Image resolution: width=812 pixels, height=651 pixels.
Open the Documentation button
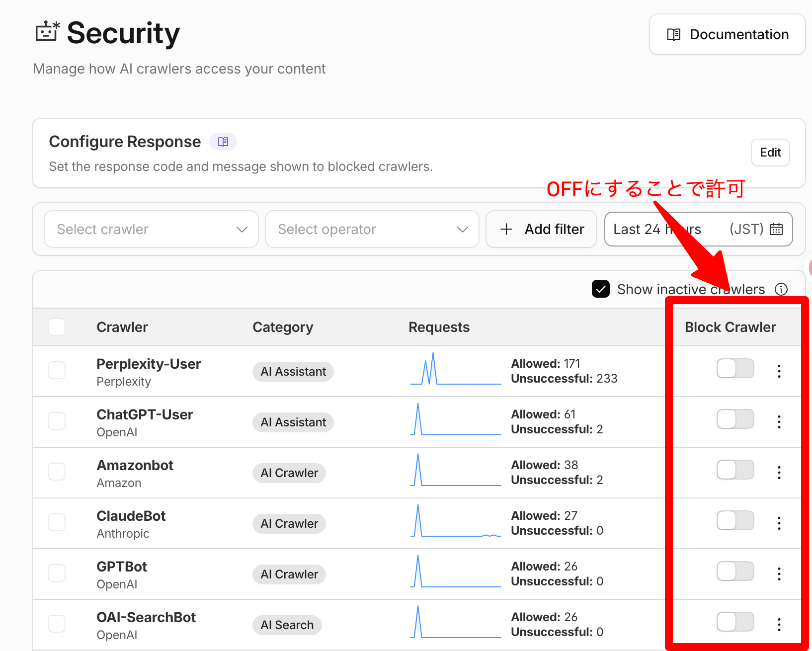pyautogui.click(x=727, y=34)
